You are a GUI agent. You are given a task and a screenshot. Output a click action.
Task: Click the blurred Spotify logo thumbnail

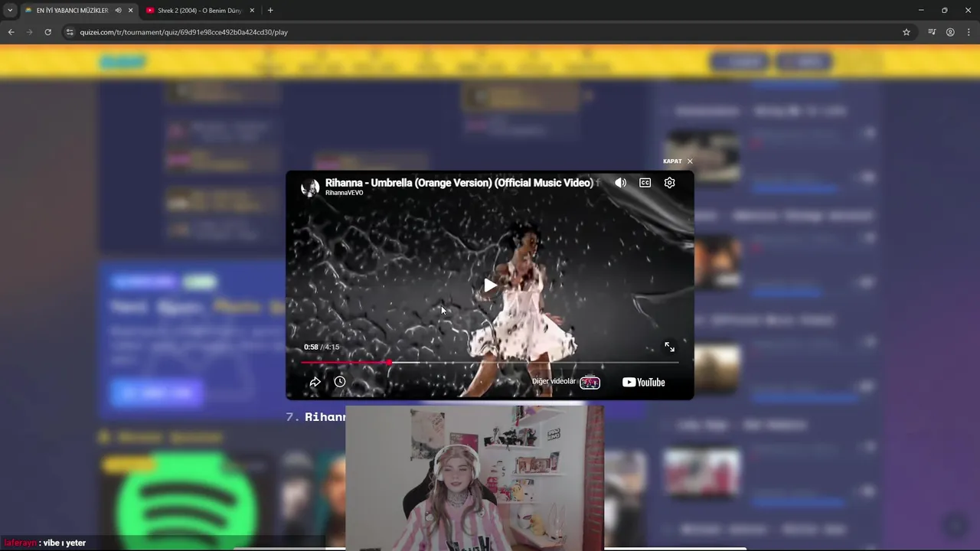click(x=186, y=501)
